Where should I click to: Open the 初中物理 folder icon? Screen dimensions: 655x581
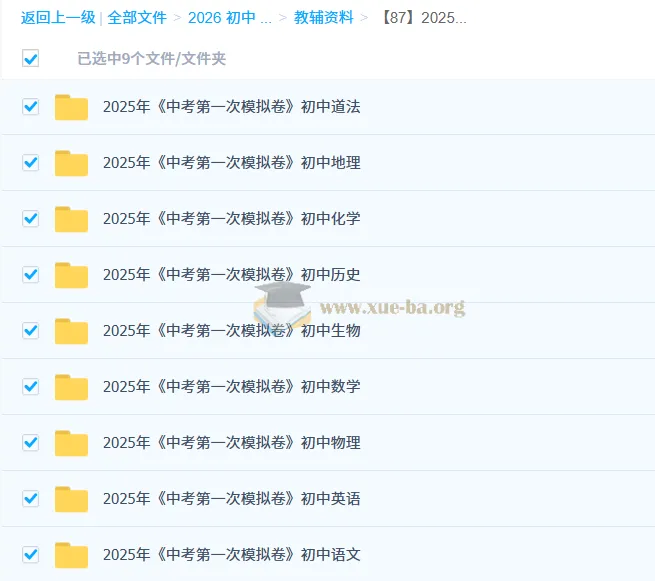pyautogui.click(x=71, y=443)
